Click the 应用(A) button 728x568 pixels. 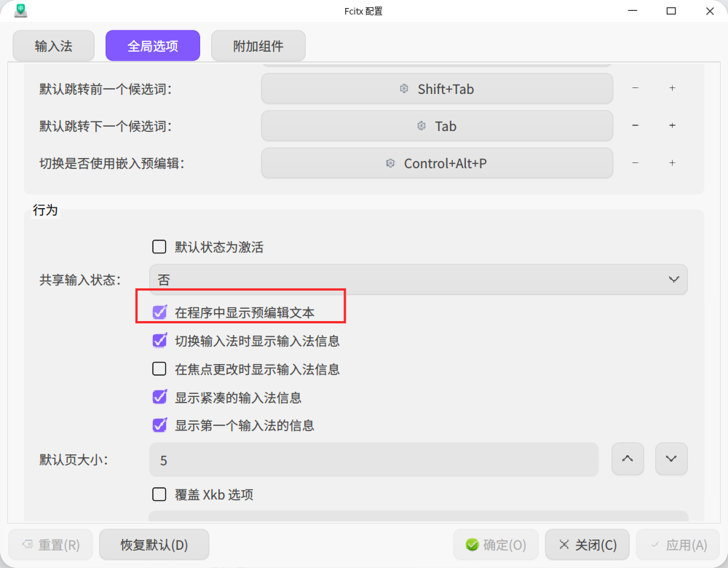point(678,544)
